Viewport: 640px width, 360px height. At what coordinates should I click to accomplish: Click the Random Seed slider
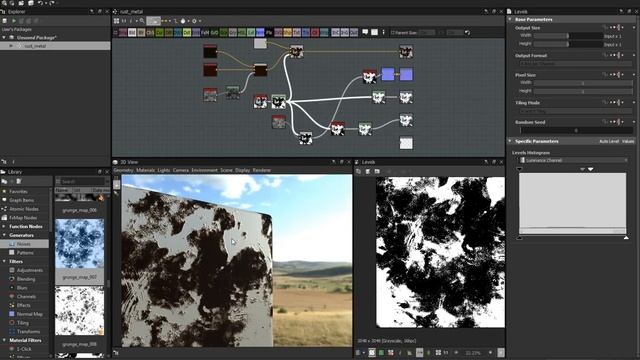[x=576, y=131]
